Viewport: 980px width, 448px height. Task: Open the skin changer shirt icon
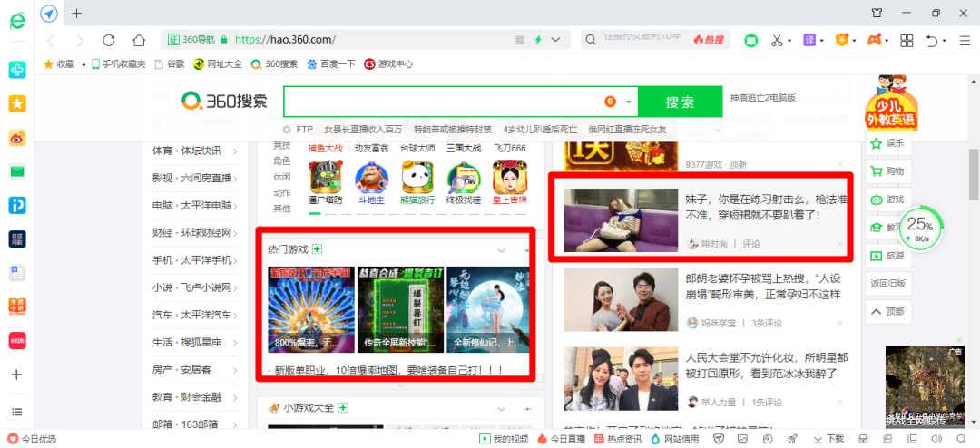(877, 13)
